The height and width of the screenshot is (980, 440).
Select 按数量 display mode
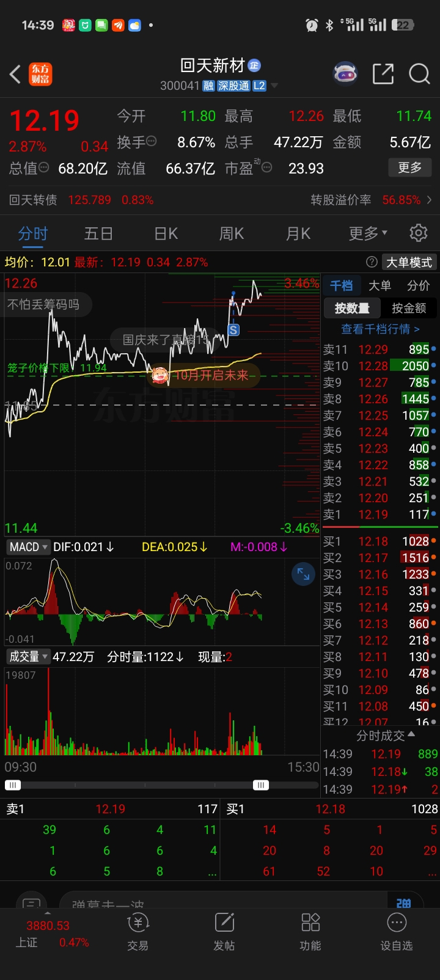click(352, 308)
